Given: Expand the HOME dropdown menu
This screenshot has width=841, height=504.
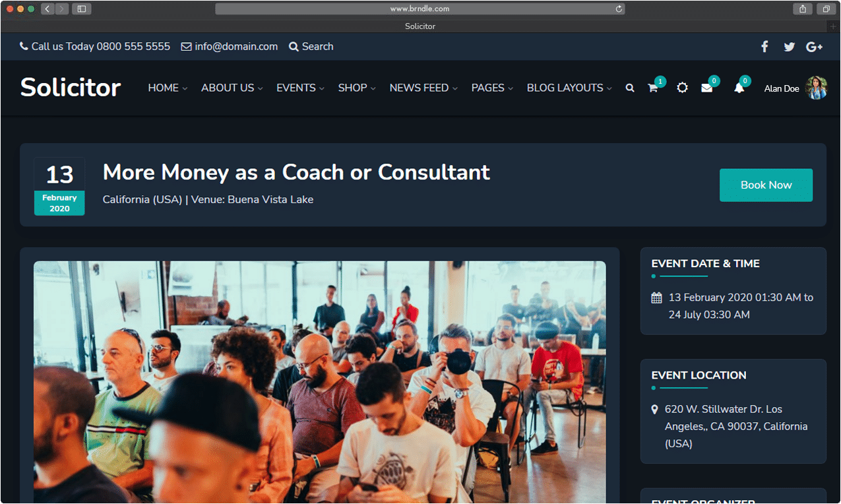Looking at the screenshot, I should tap(168, 88).
